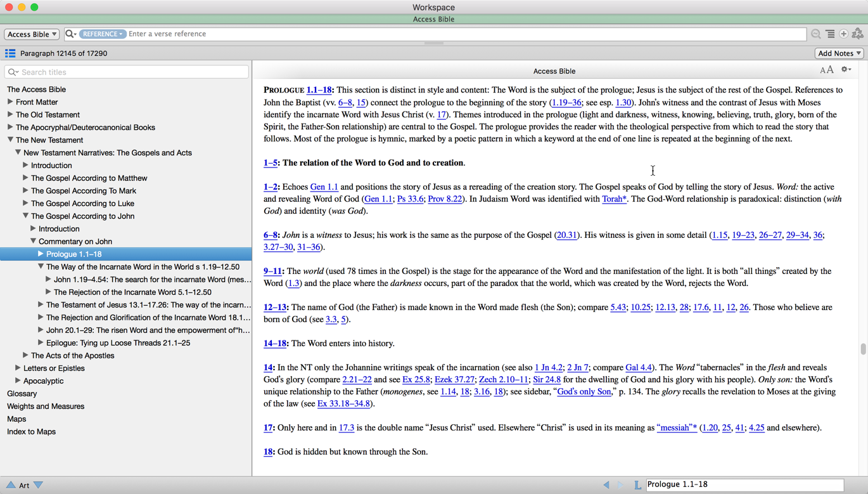Click the blue L icon near go-to field

coord(637,485)
